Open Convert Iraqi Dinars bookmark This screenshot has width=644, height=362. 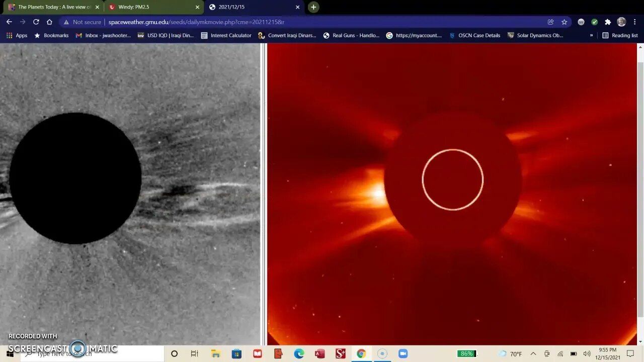click(287, 36)
